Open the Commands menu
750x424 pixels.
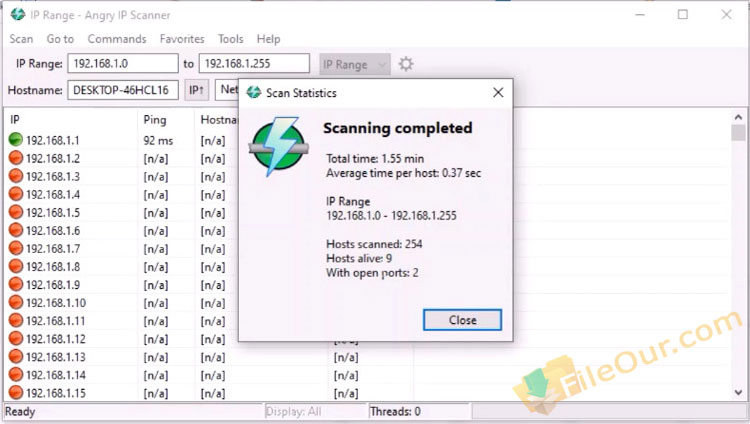[x=117, y=39]
